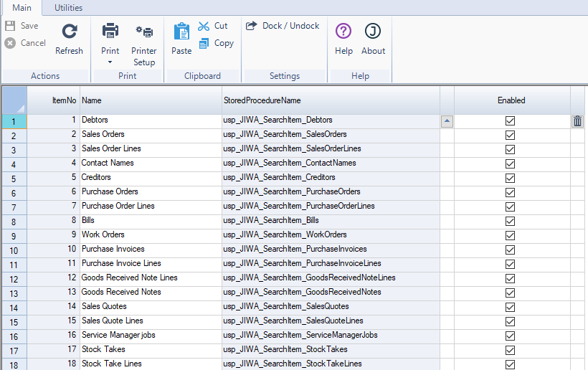This screenshot has height=370, width=588.
Task: Uncheck Enabled for Sales Quotes
Action: pyautogui.click(x=511, y=307)
